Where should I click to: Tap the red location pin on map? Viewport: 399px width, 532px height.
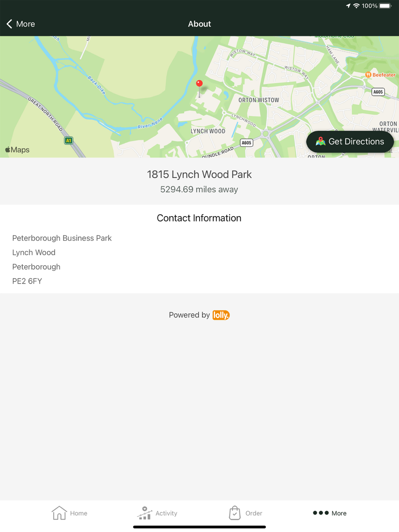tap(199, 83)
